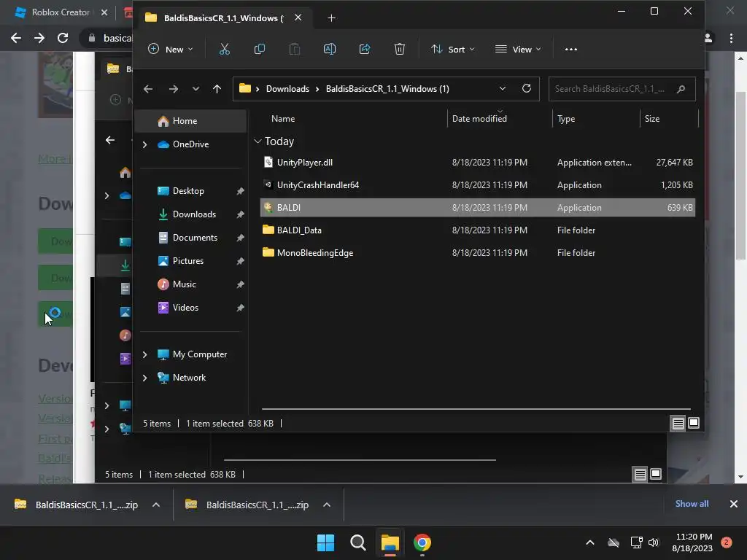Click the UnityCrashHandler64 application icon
The image size is (747, 560).
tap(268, 184)
